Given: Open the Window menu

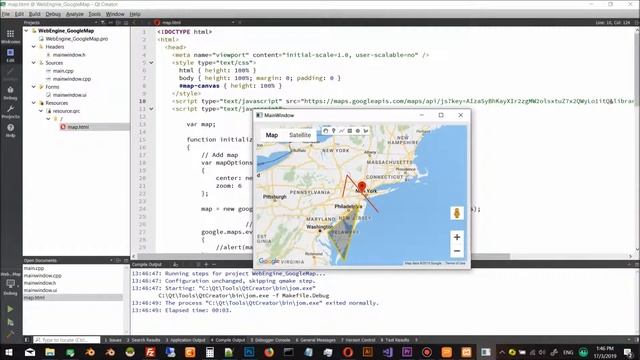Looking at the screenshot, I should (x=115, y=14).
